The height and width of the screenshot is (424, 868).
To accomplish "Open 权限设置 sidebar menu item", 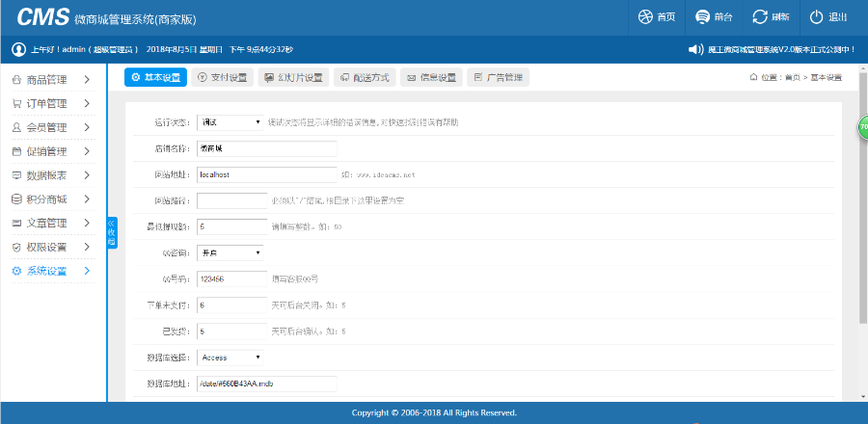I will 53,247.
